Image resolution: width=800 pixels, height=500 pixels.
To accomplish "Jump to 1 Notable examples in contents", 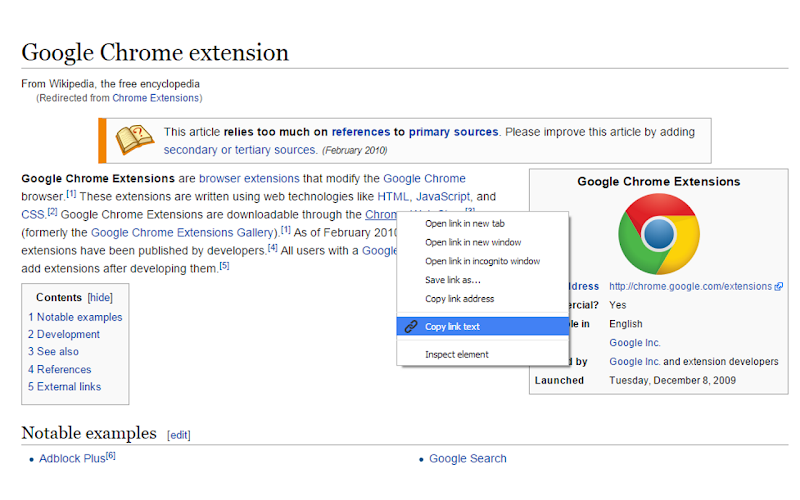I will 75,317.
